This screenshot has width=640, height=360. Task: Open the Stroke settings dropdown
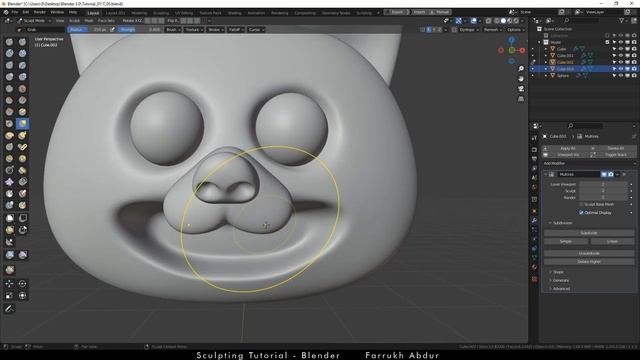point(216,29)
